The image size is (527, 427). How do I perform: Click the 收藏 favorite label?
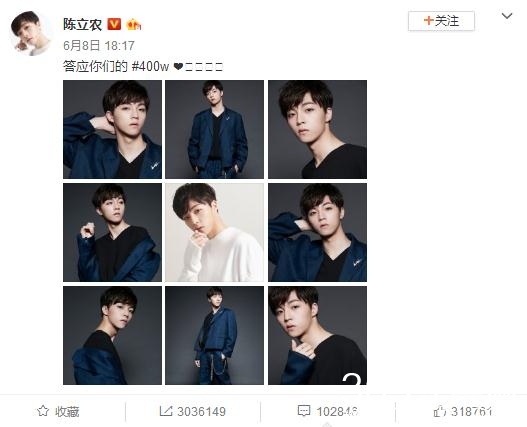68,411
